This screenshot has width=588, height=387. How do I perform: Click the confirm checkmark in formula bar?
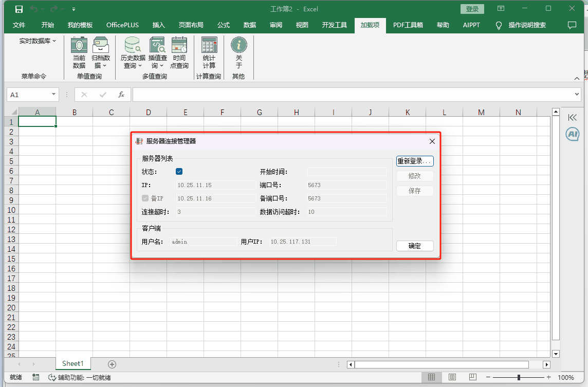[103, 95]
